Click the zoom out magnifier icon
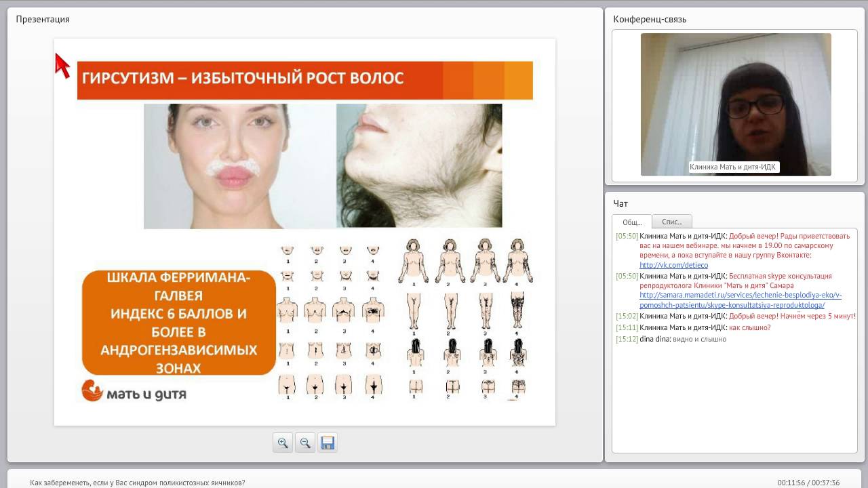 tap(305, 443)
